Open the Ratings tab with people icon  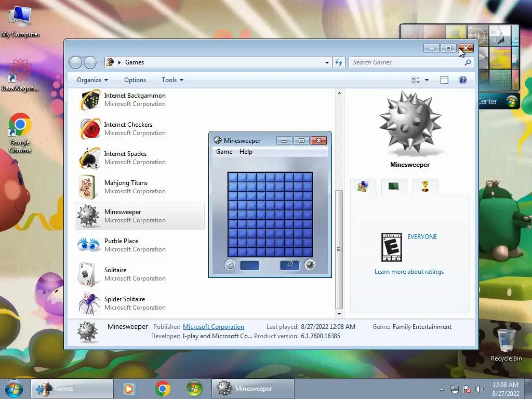(363, 187)
